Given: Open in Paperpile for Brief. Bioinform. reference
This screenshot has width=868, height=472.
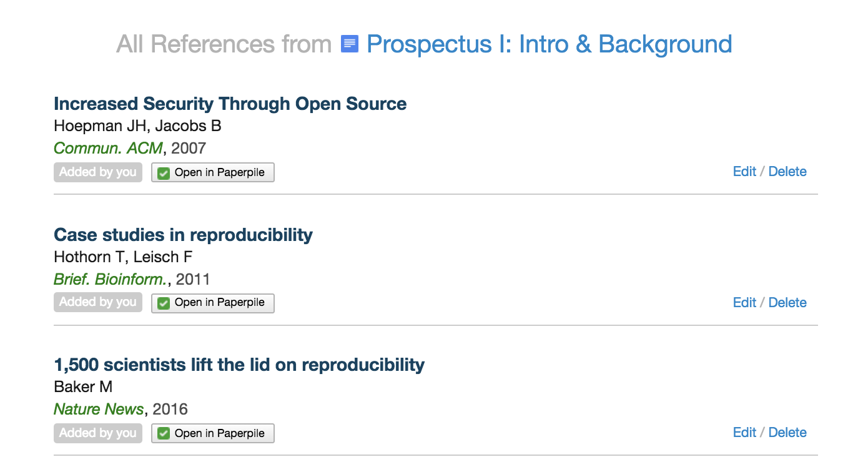Looking at the screenshot, I should pos(212,303).
